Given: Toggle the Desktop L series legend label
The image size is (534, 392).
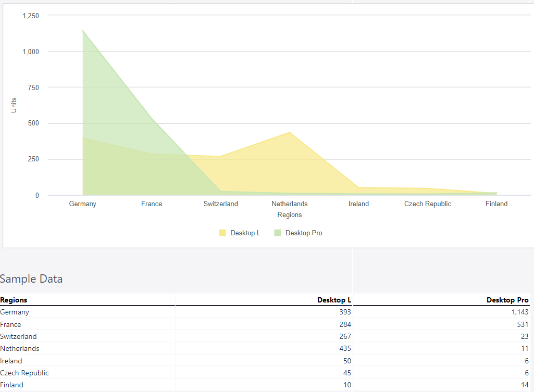Looking at the screenshot, I should 245,233.
